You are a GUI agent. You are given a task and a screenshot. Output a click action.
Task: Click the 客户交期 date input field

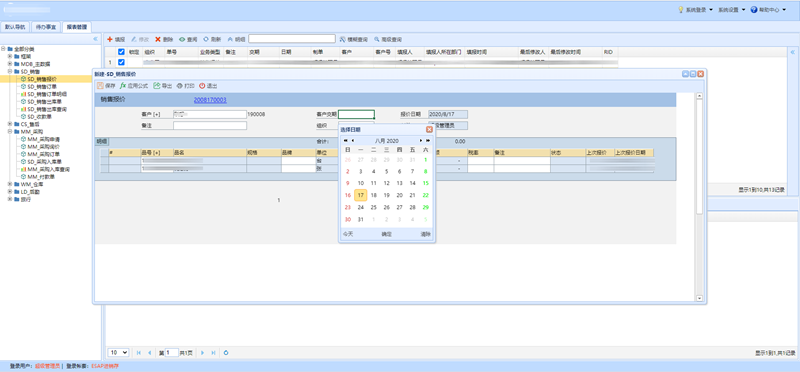[356, 114]
